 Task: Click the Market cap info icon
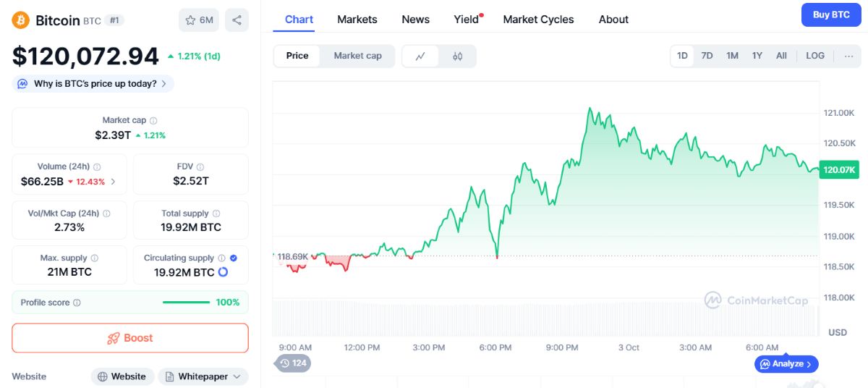153,121
